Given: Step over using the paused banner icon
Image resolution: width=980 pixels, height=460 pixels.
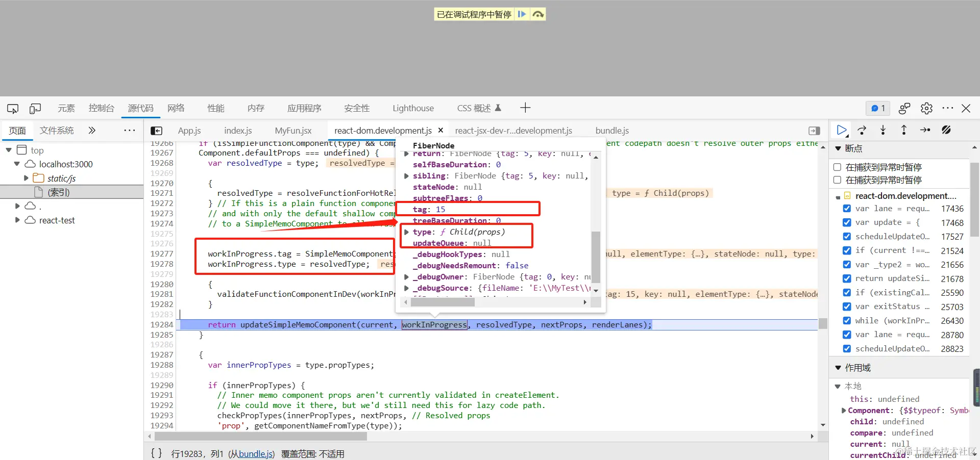Looking at the screenshot, I should point(538,14).
